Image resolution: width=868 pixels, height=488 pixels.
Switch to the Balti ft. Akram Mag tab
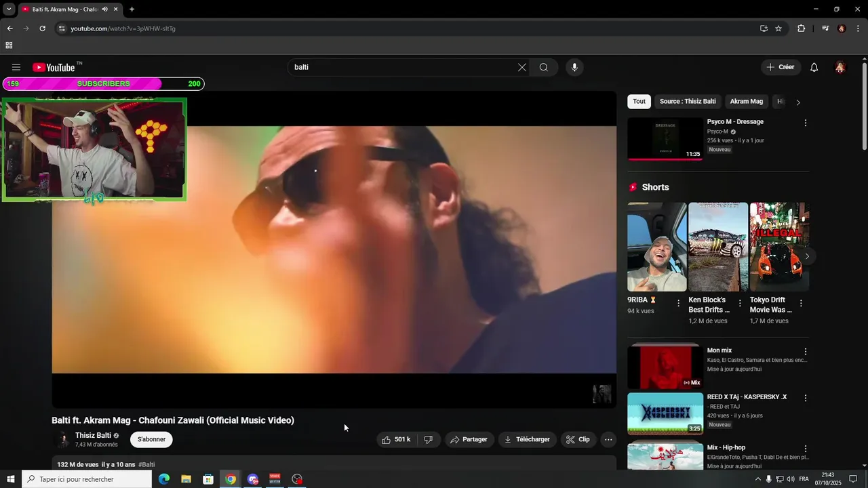coord(64,9)
